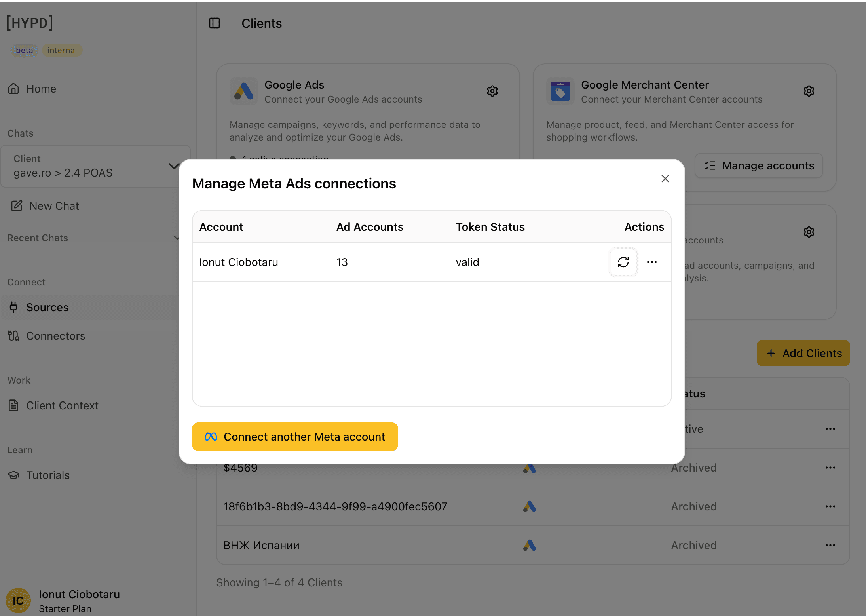Click the IC user avatar

point(18,601)
